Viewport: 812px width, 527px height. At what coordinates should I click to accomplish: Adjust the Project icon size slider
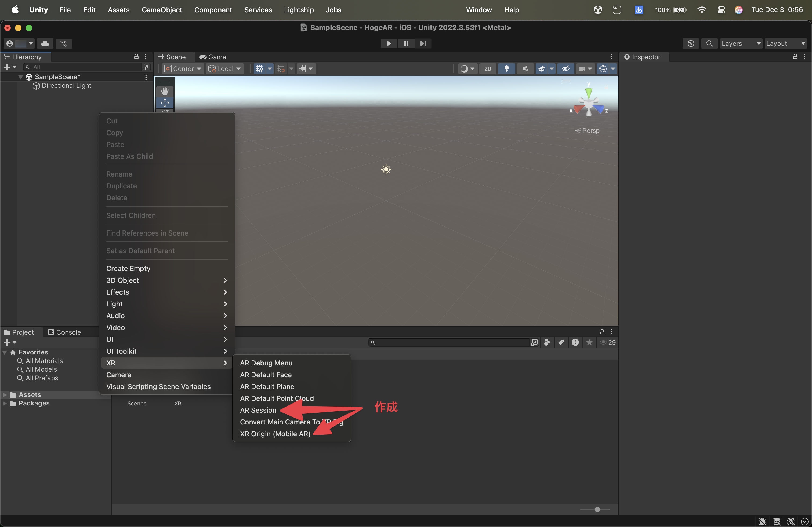(x=597, y=509)
